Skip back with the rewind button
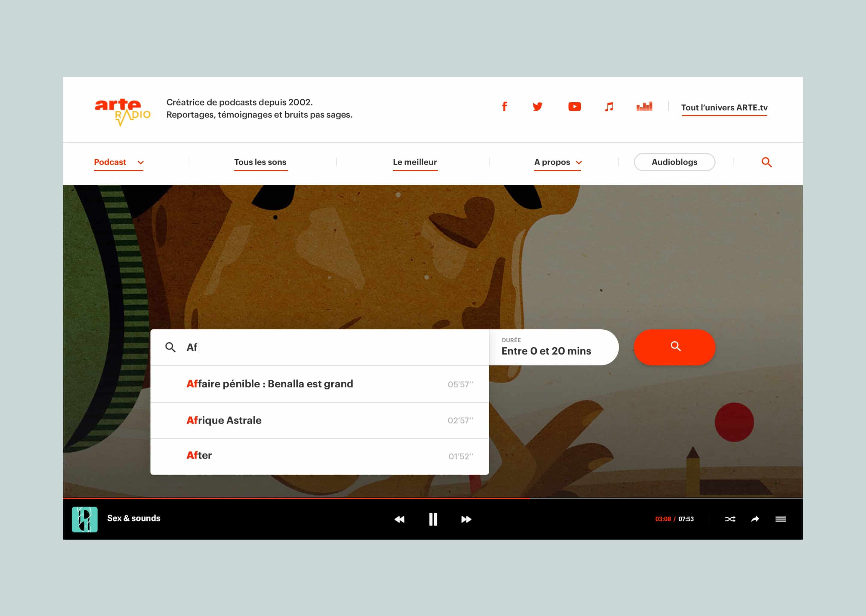 point(399,519)
